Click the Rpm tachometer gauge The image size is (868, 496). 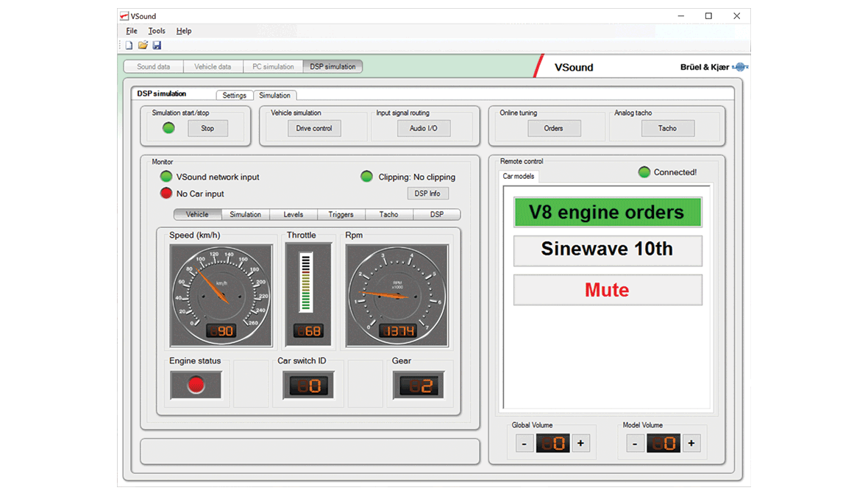pyautogui.click(x=396, y=294)
